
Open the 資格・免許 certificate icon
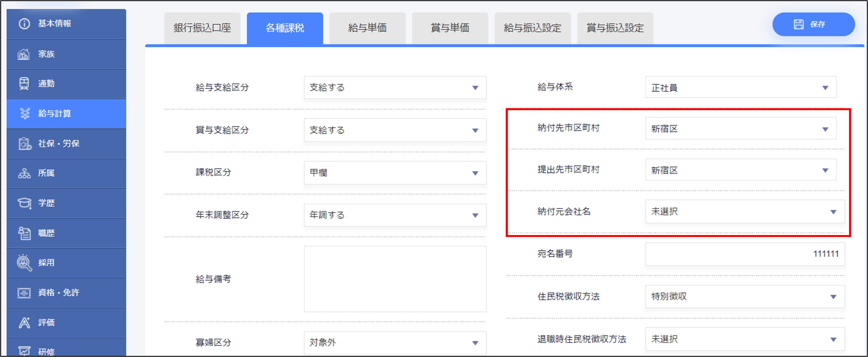pos(24,293)
